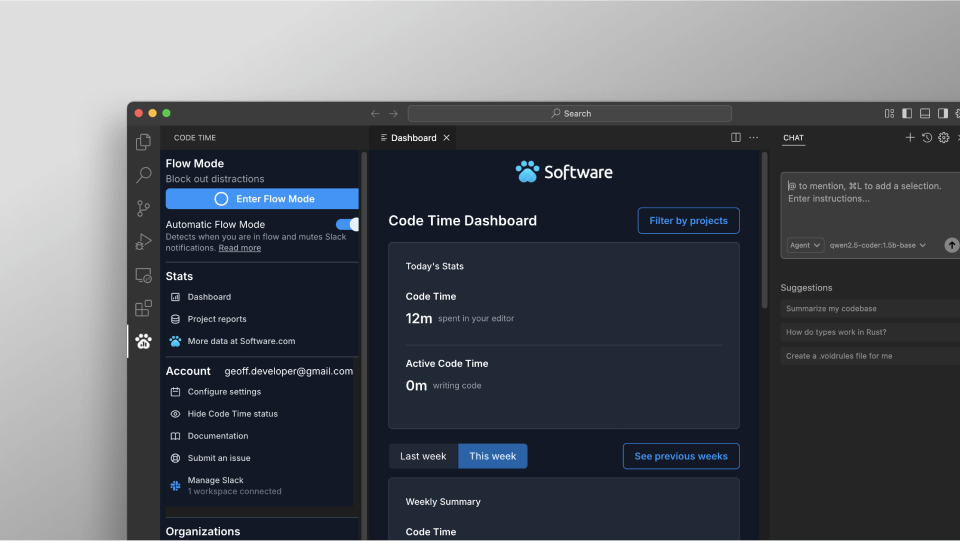Open the Source Control view icon
Viewport: 960px width, 541px height.
point(143,208)
